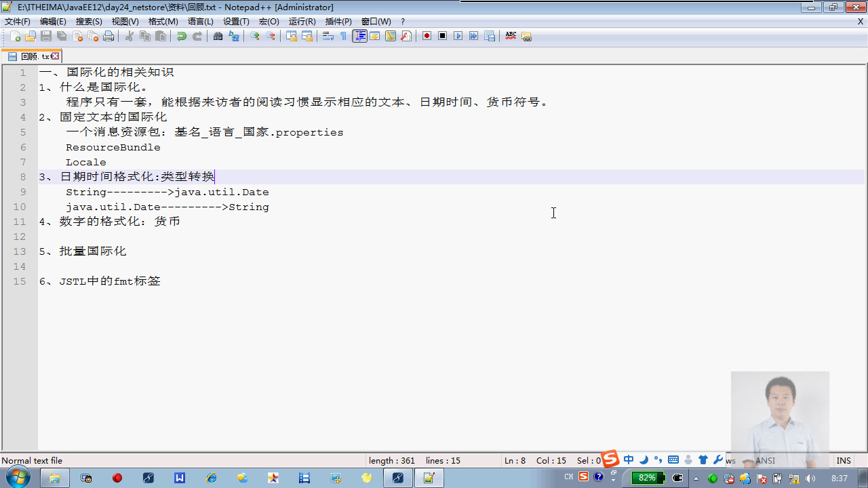Viewport: 868px width, 488px height.
Task: Open Replace toolbar icon
Action: [234, 36]
